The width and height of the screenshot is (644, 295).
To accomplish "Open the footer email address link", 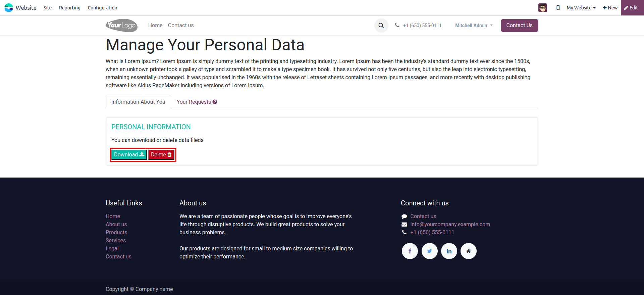I will pos(450,224).
